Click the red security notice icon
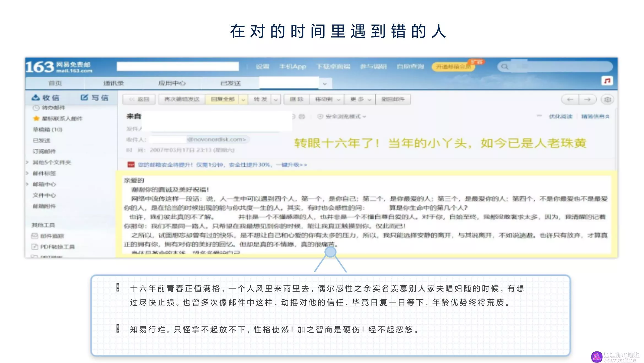The height and width of the screenshot is (363, 644). tap(131, 165)
